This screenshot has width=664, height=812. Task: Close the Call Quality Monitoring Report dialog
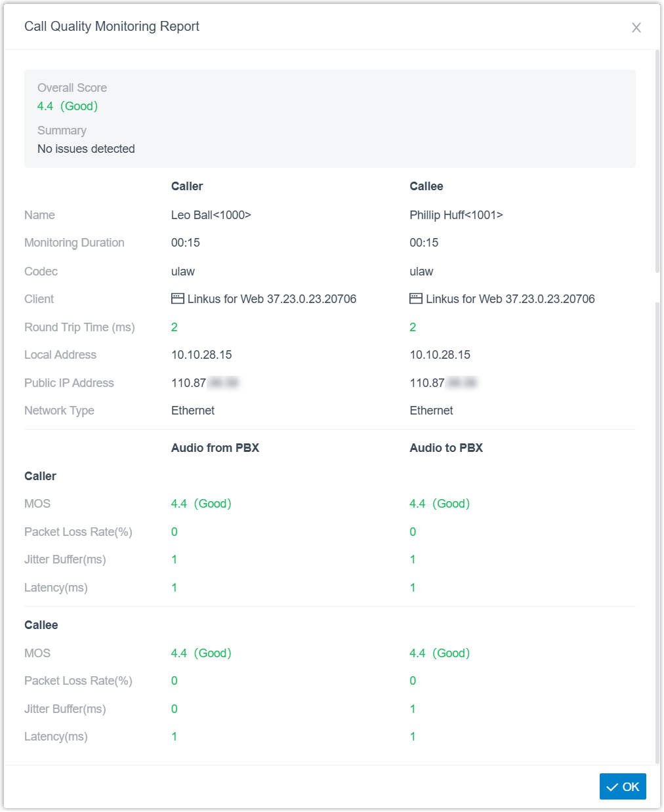pyautogui.click(x=636, y=28)
